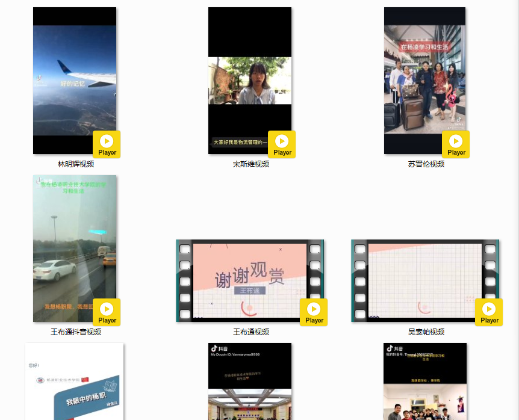Play the 苏晋伦视频 via its Player button
519x420 pixels.
456,144
